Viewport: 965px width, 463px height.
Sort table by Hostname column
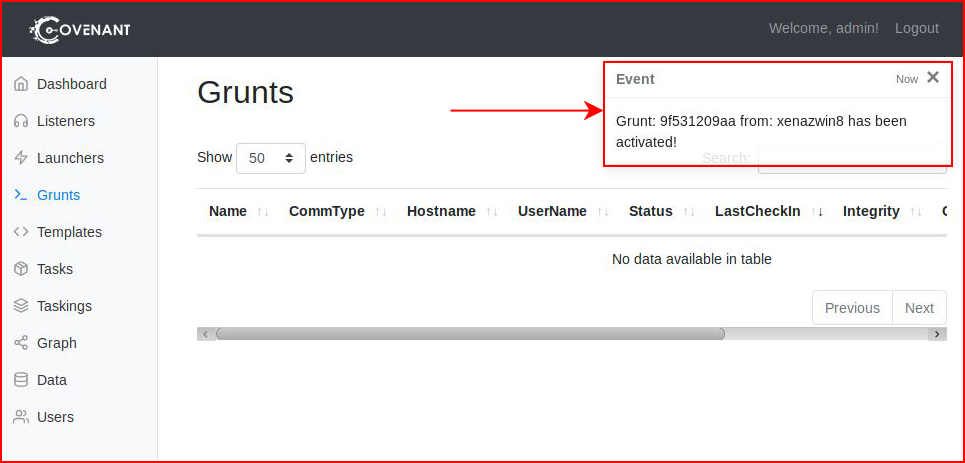point(452,211)
